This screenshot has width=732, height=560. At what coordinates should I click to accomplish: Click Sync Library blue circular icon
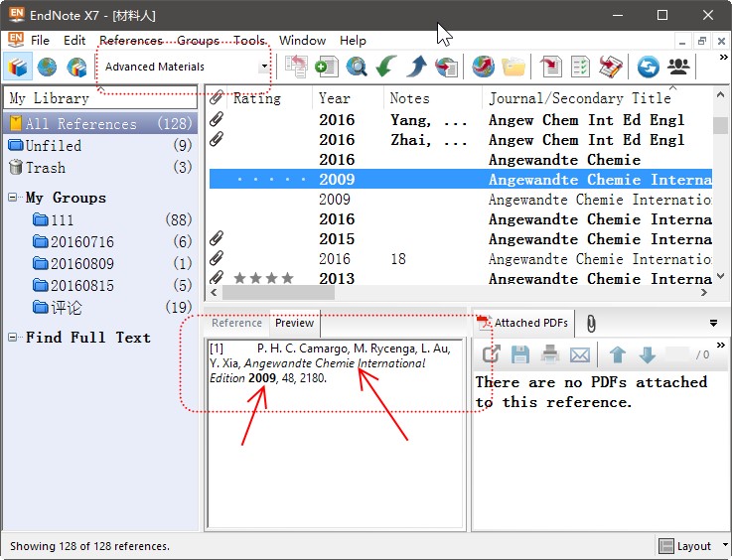point(649,68)
